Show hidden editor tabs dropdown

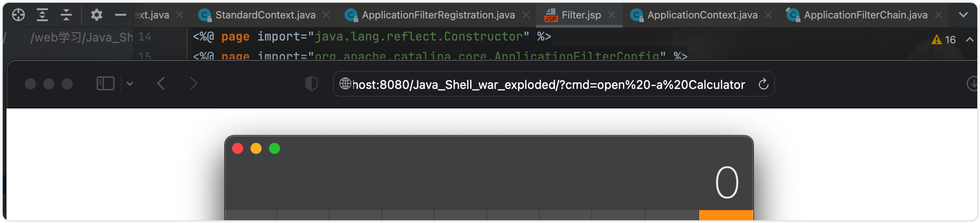point(963,15)
